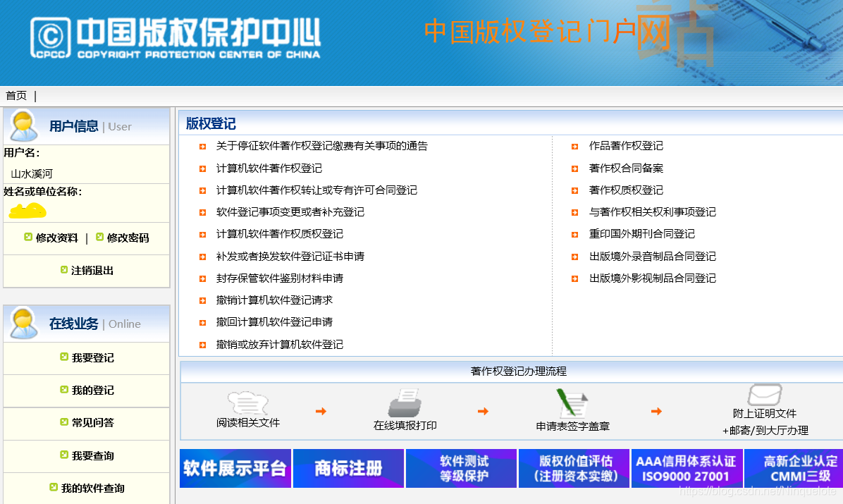
Task: Click the 软件展示平台 banner
Action: (x=235, y=468)
